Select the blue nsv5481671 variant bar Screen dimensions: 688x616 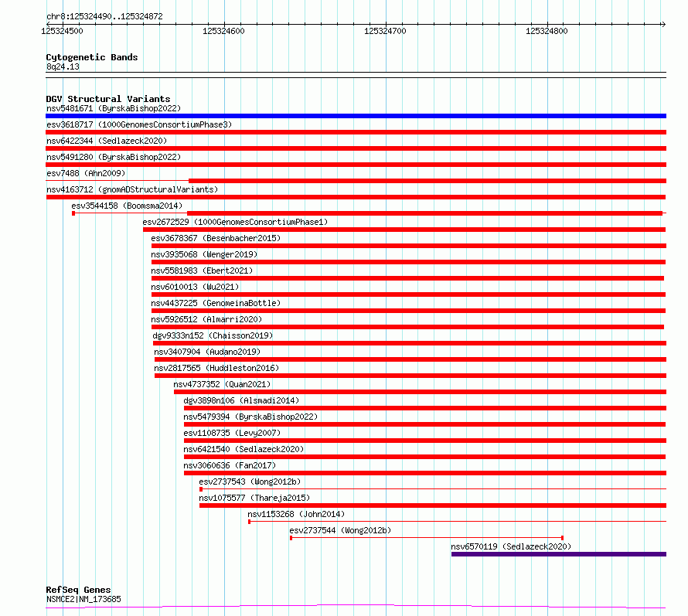coord(356,116)
